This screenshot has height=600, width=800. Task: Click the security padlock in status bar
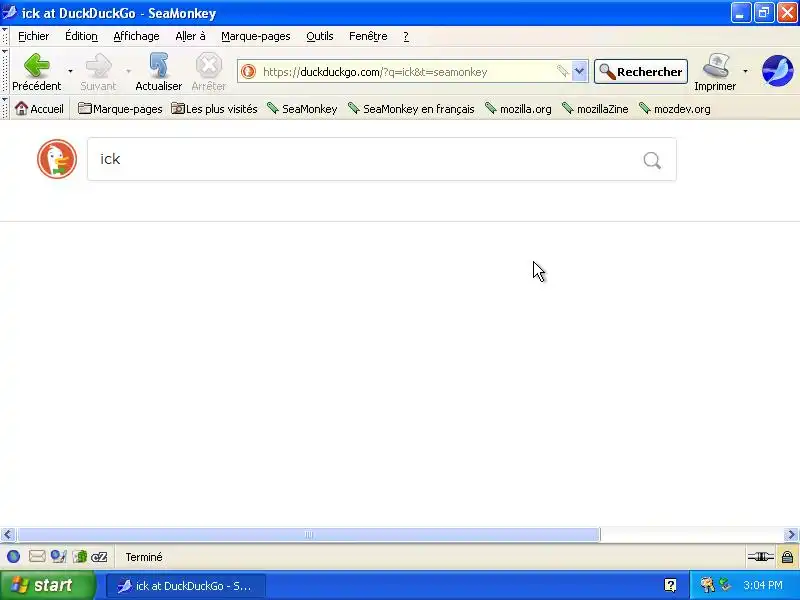pyautogui.click(x=787, y=557)
